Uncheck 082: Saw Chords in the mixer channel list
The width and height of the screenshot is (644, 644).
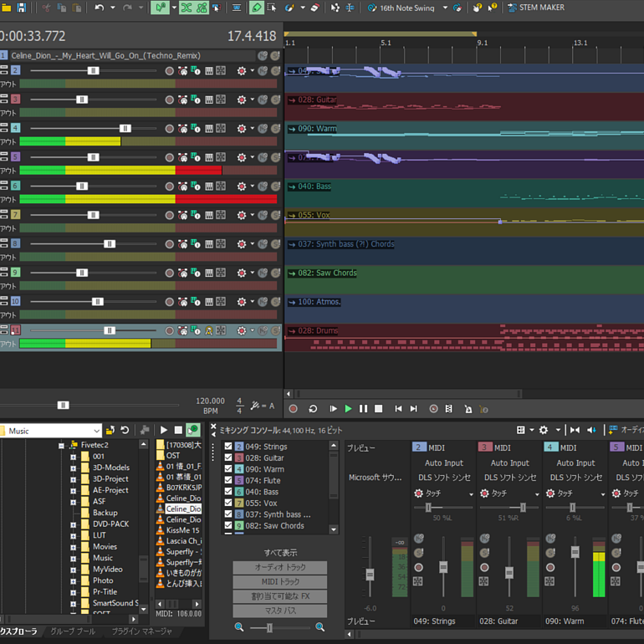click(228, 525)
